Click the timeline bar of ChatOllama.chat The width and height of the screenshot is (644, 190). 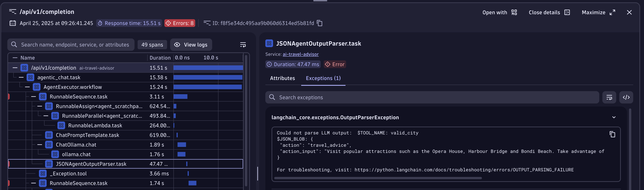[x=182, y=145]
